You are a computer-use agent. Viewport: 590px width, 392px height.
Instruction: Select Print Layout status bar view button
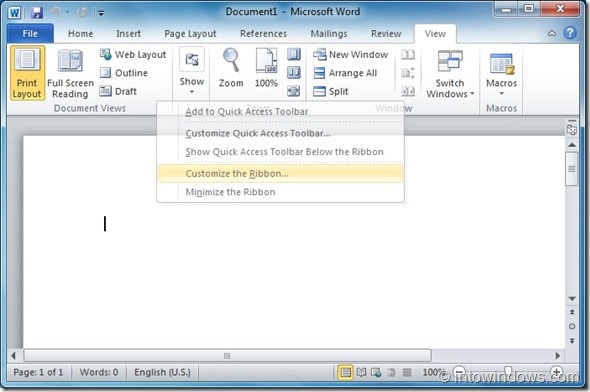(x=345, y=372)
